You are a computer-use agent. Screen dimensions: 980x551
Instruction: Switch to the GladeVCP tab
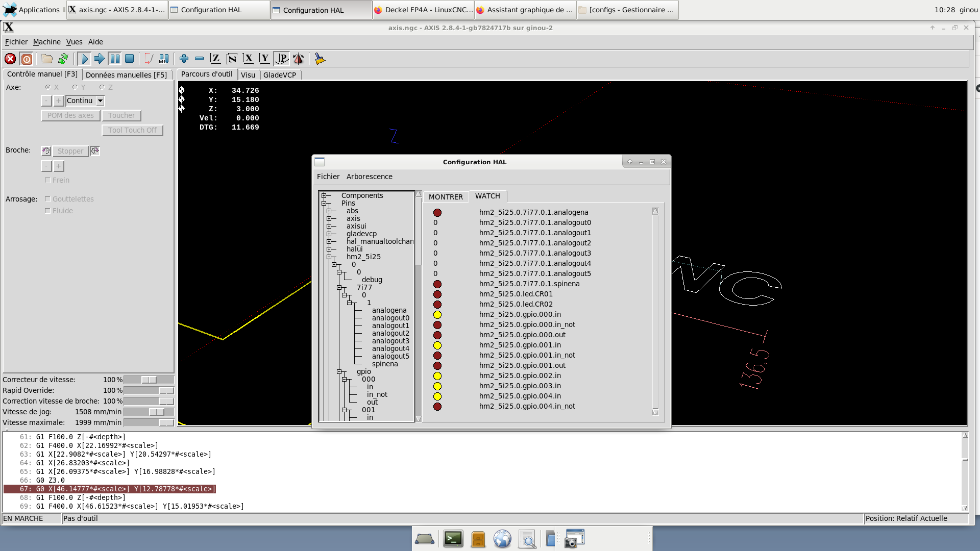pos(280,75)
